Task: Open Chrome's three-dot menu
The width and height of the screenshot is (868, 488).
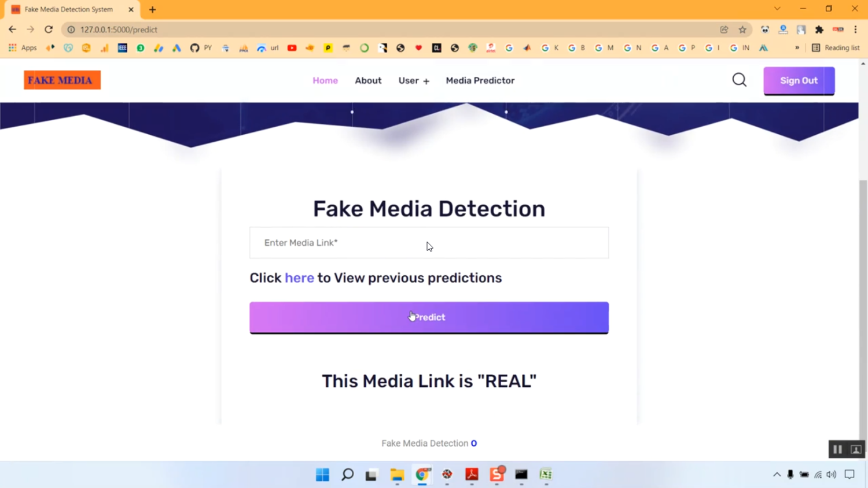Action: pyautogui.click(x=855, y=29)
